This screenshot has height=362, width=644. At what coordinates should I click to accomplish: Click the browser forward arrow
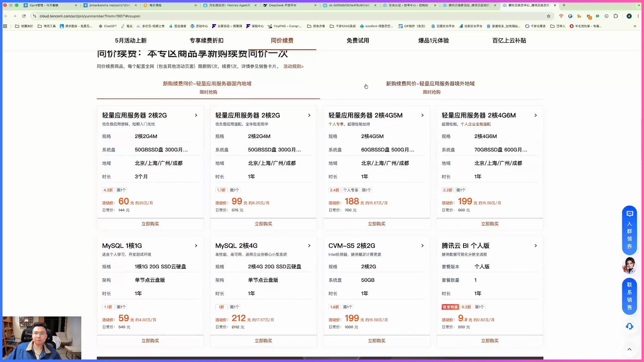pos(15,16)
